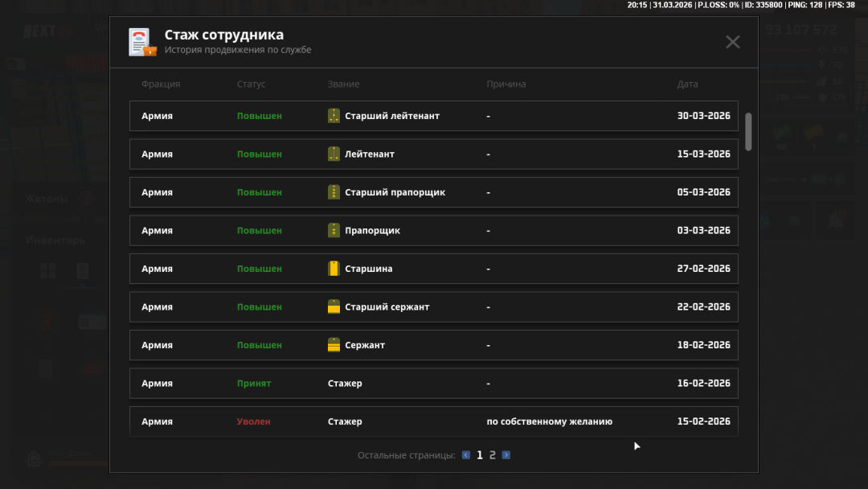Click the Дата column header

point(687,84)
